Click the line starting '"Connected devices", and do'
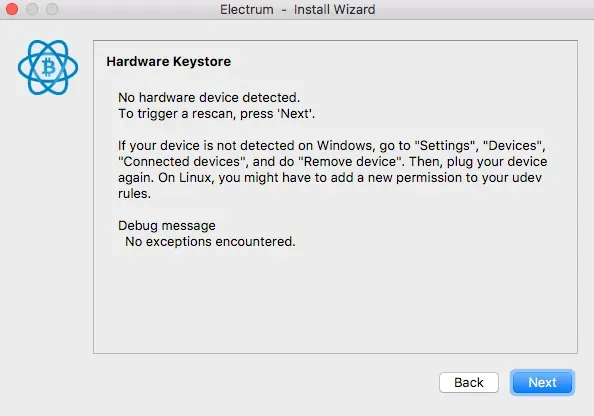Viewport: 594px width, 416px height. tap(333, 161)
